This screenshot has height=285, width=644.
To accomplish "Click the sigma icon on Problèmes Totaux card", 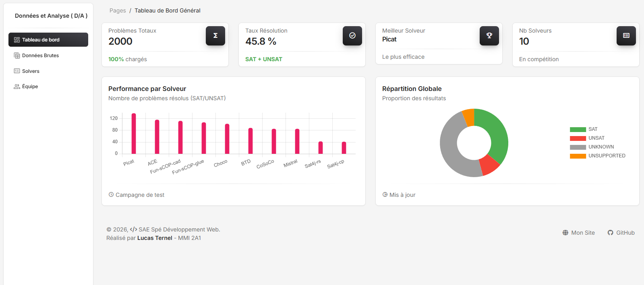I will pyautogui.click(x=215, y=36).
